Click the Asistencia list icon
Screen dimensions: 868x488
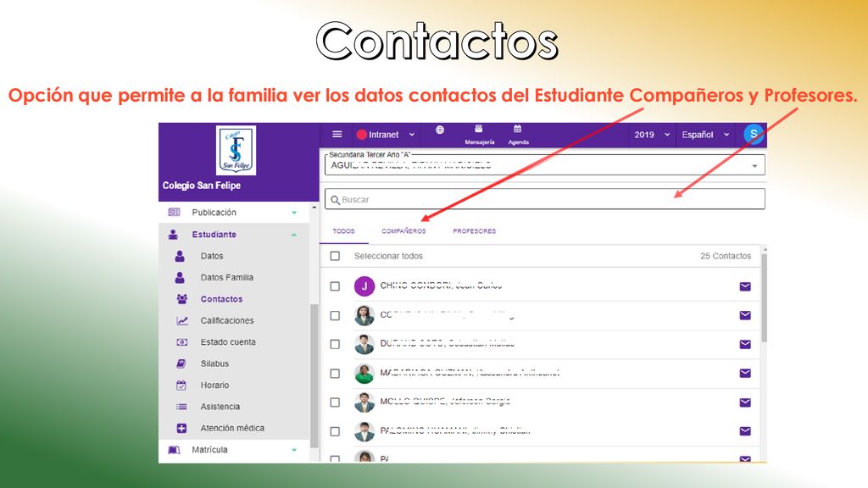[x=181, y=407]
